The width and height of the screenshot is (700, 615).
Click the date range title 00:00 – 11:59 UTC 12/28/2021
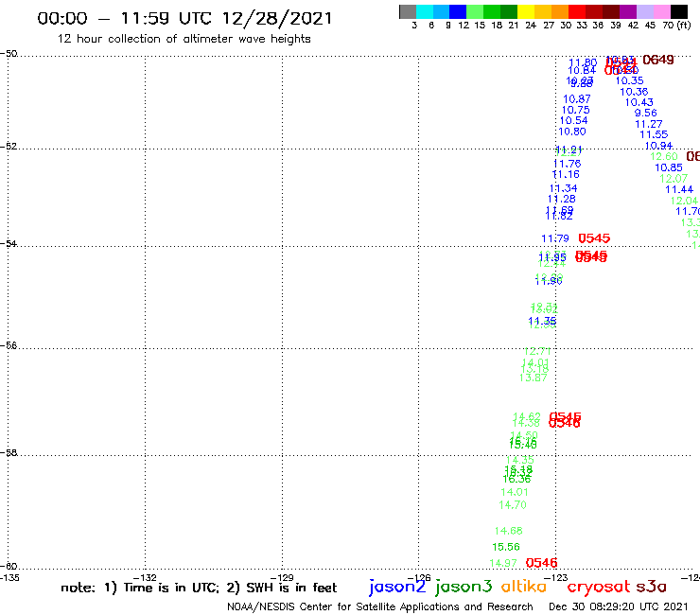coord(184,18)
